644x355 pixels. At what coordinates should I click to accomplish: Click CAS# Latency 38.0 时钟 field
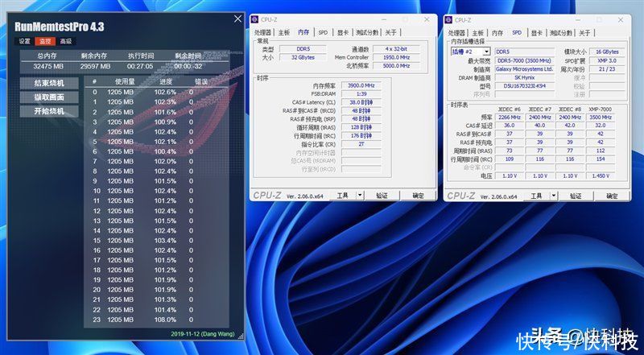pyautogui.click(x=361, y=102)
